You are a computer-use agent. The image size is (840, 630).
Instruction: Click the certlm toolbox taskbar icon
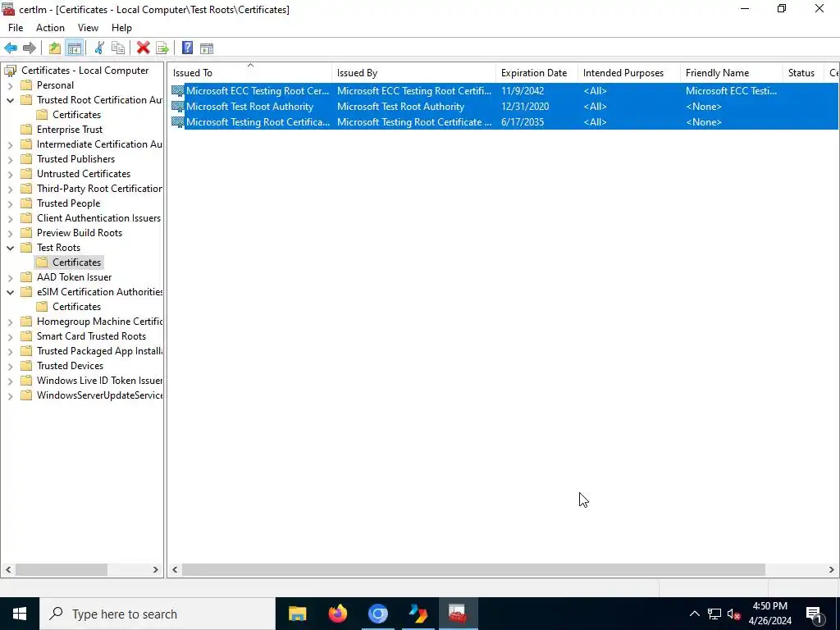point(458,614)
